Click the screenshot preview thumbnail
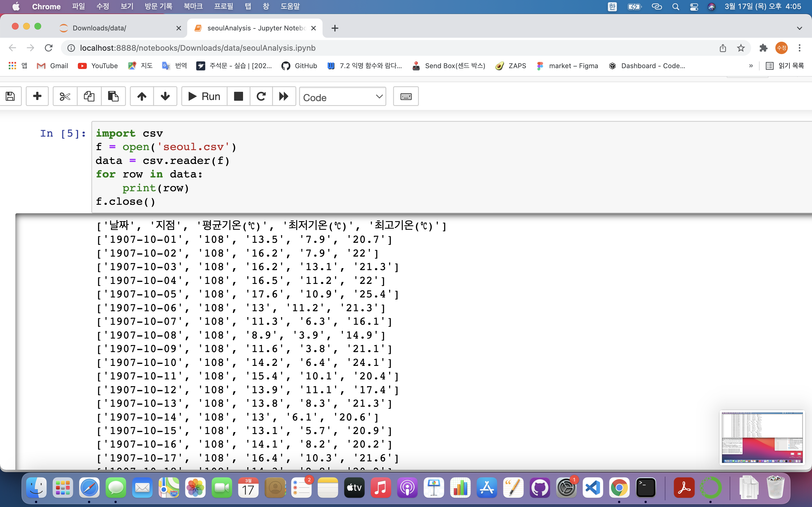Image resolution: width=812 pixels, height=507 pixels. (762, 437)
